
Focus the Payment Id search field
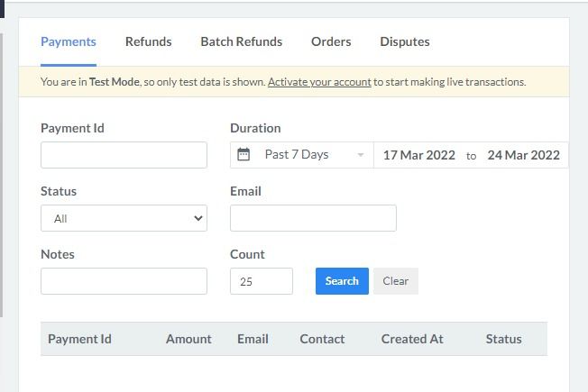pos(124,155)
